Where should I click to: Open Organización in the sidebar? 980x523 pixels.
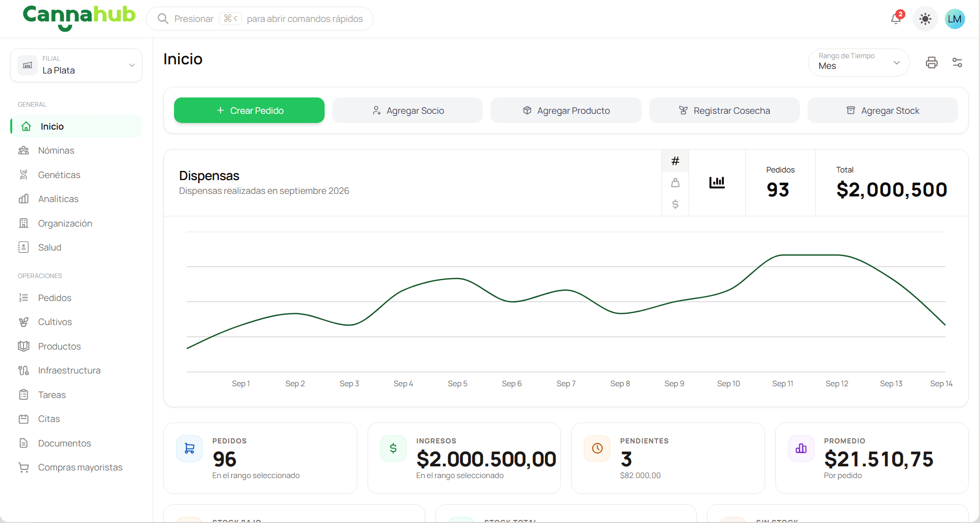click(x=76, y=223)
